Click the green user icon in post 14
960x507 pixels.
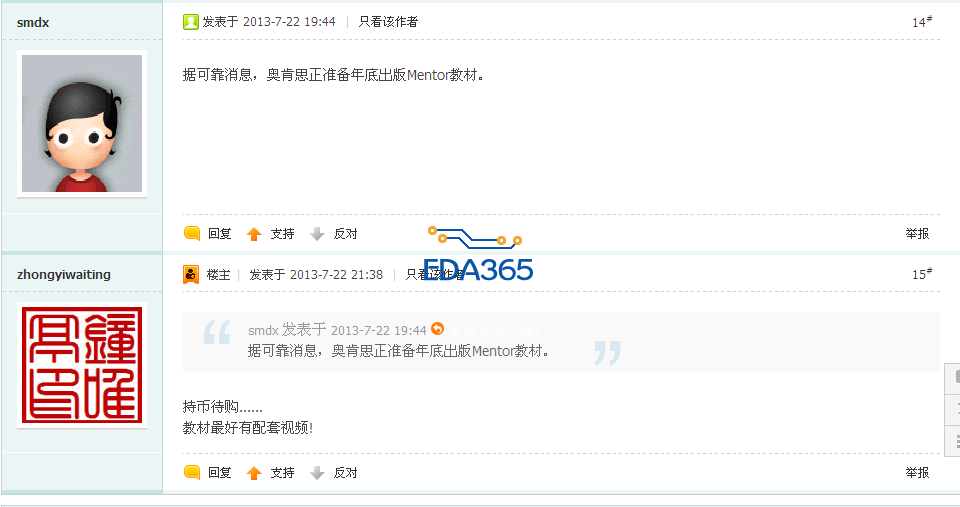(x=191, y=22)
